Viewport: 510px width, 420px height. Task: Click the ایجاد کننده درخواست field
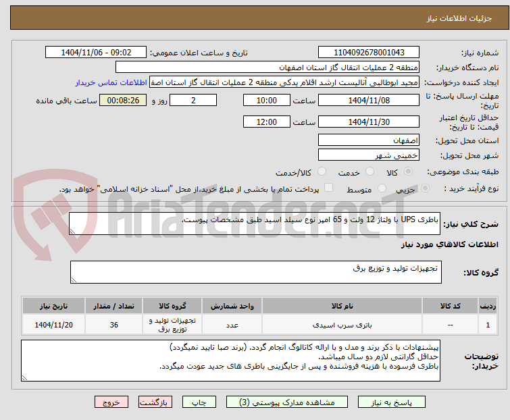(284, 82)
